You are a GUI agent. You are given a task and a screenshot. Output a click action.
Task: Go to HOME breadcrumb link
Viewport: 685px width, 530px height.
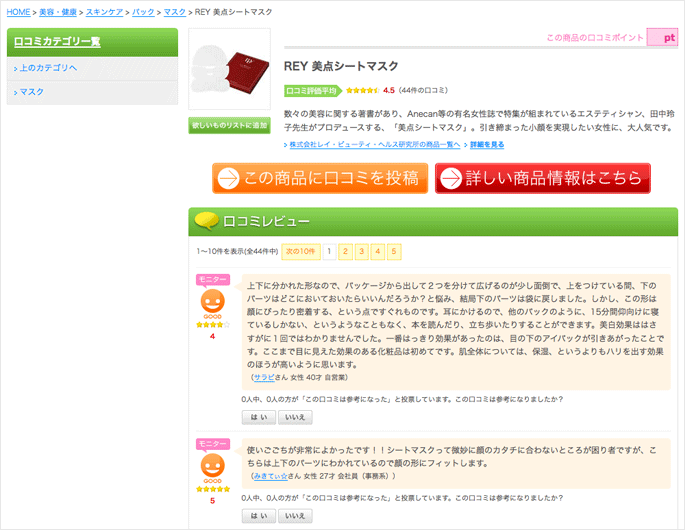[18, 12]
